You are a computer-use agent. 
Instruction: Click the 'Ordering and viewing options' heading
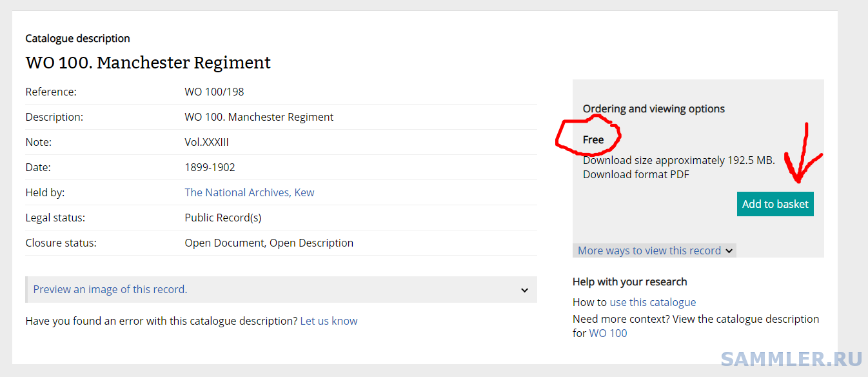pos(653,108)
